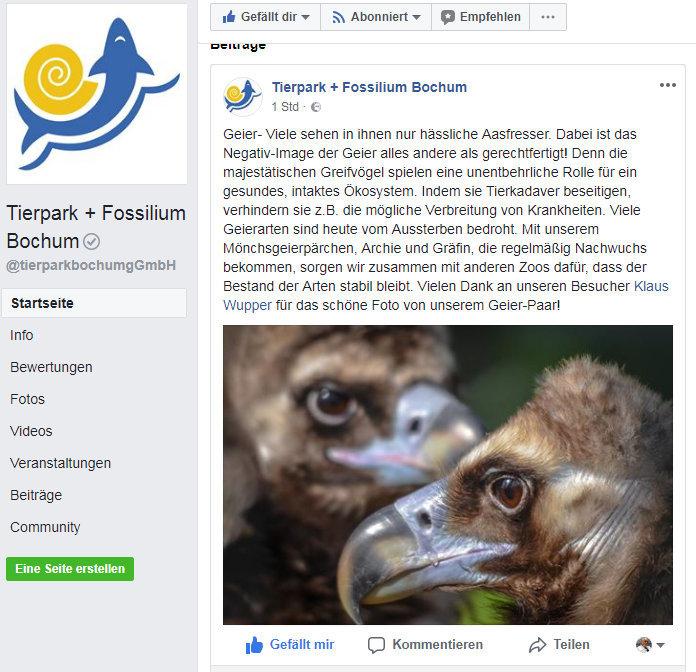Click the speech bubble Kommentieren icon
Image resolution: width=696 pixels, height=672 pixels.
(x=376, y=645)
